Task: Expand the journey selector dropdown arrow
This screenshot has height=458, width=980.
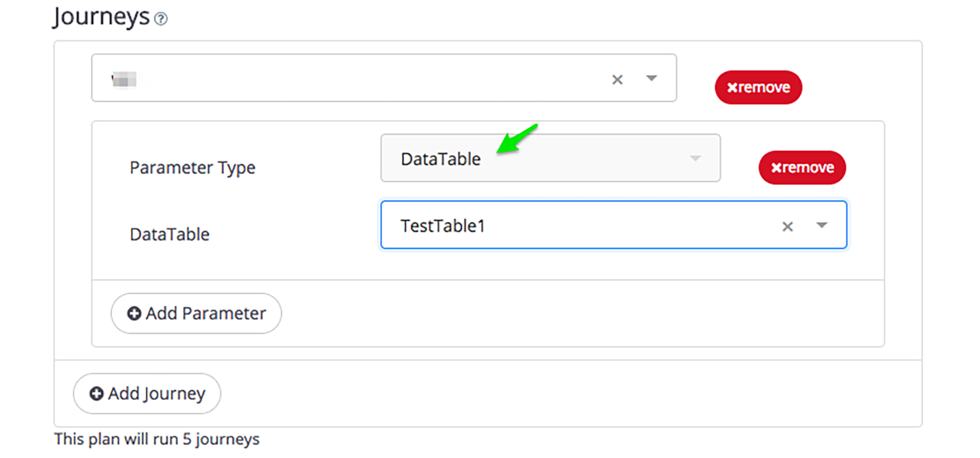Action: [x=652, y=78]
